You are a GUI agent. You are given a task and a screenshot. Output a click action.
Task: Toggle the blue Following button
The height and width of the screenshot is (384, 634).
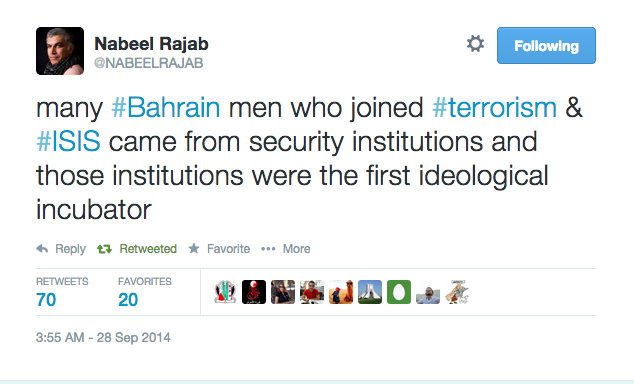pyautogui.click(x=546, y=45)
